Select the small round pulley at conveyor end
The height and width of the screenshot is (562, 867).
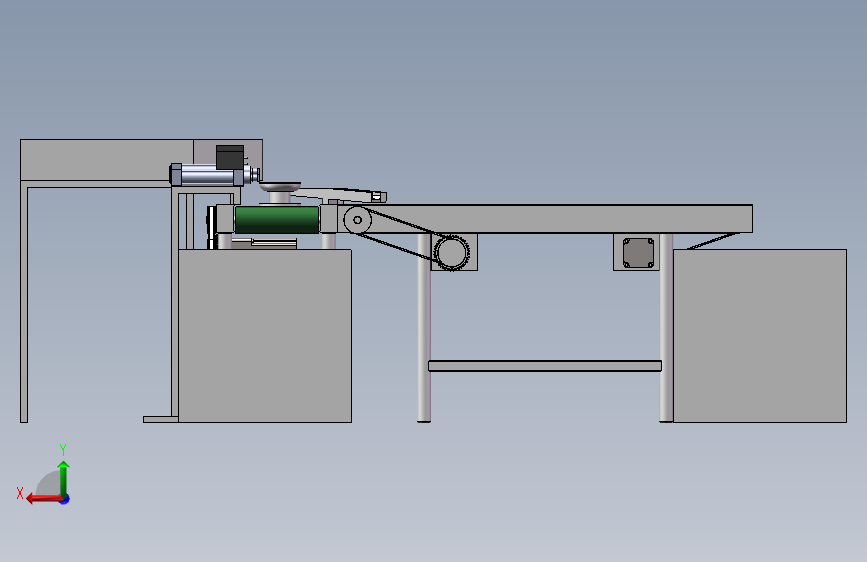tap(357, 220)
